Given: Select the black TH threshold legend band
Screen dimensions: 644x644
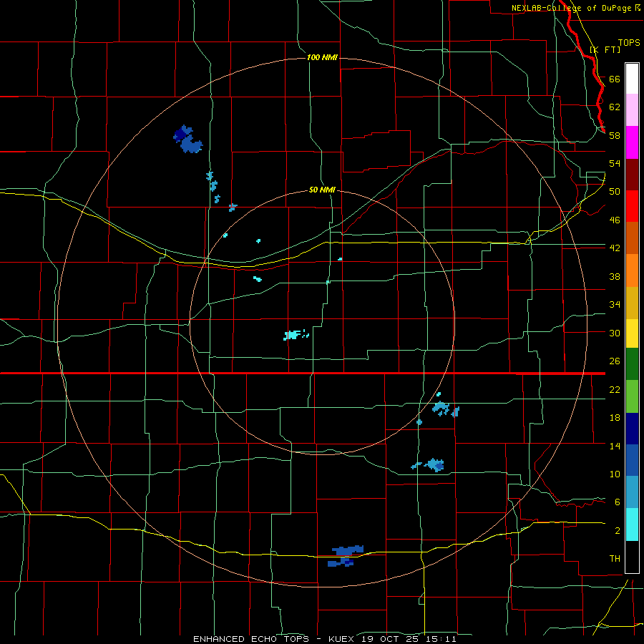Looking at the screenshot, I should tap(632, 557).
